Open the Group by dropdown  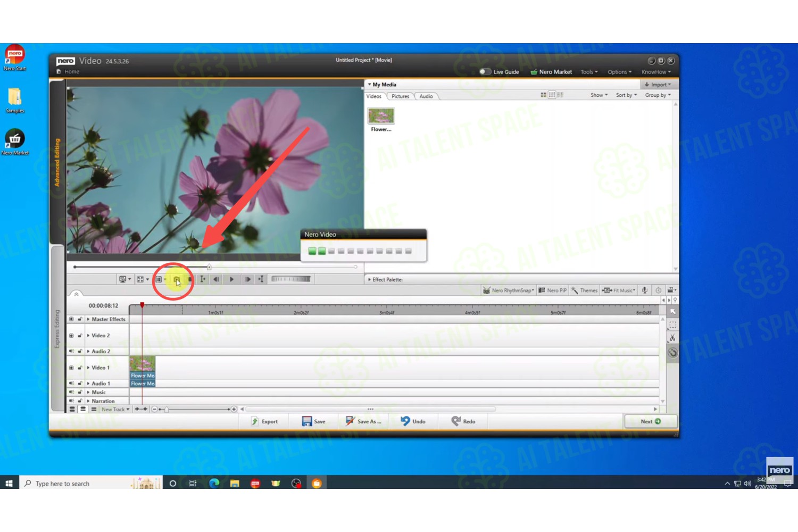(658, 95)
